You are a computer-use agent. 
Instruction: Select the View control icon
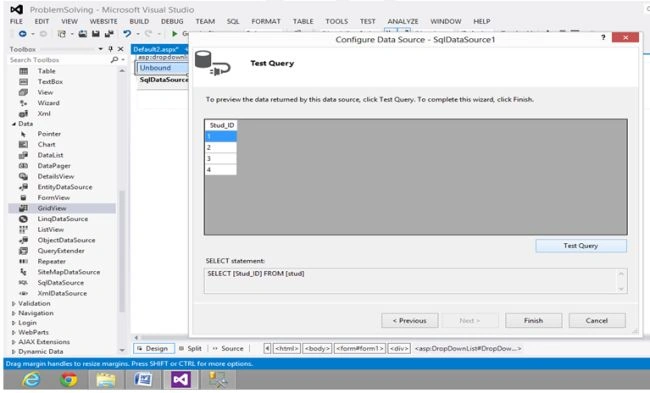coord(24,92)
